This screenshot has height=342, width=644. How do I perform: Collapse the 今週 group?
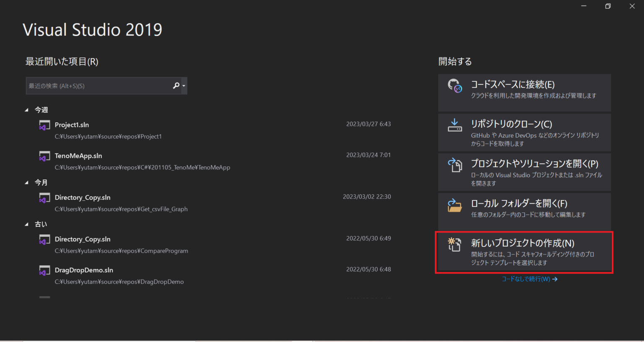[26, 109]
